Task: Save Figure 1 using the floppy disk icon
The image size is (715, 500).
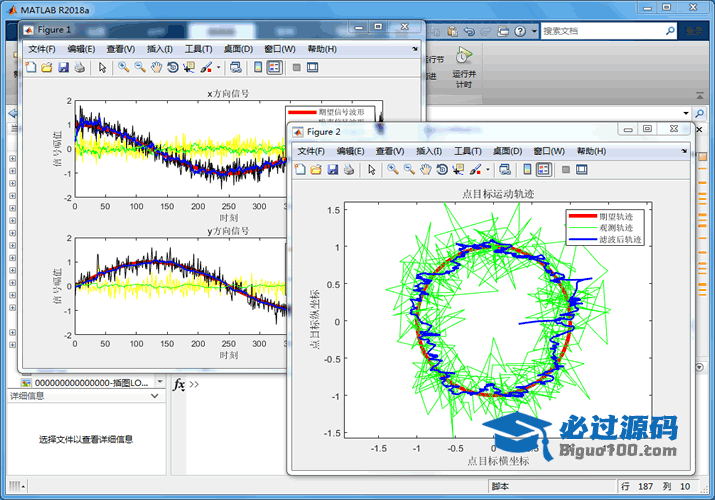Action: (x=63, y=68)
